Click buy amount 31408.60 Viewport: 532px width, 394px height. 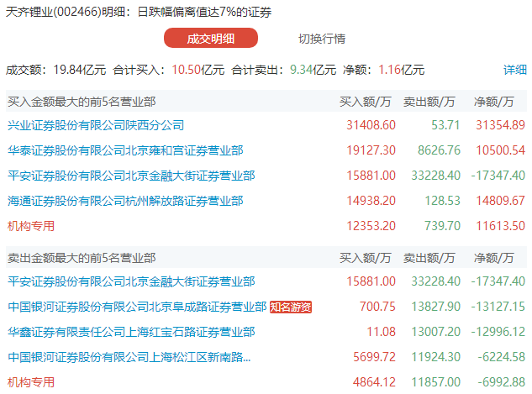371,125
